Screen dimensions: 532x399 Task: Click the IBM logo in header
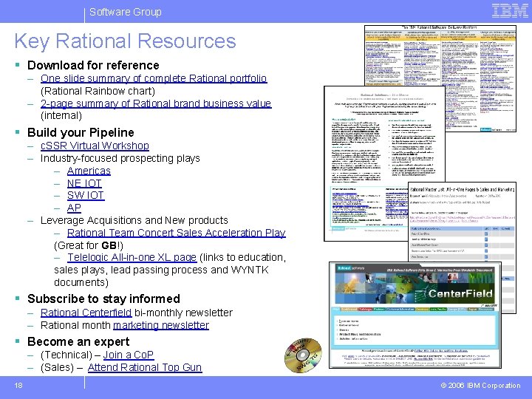click(510, 11)
